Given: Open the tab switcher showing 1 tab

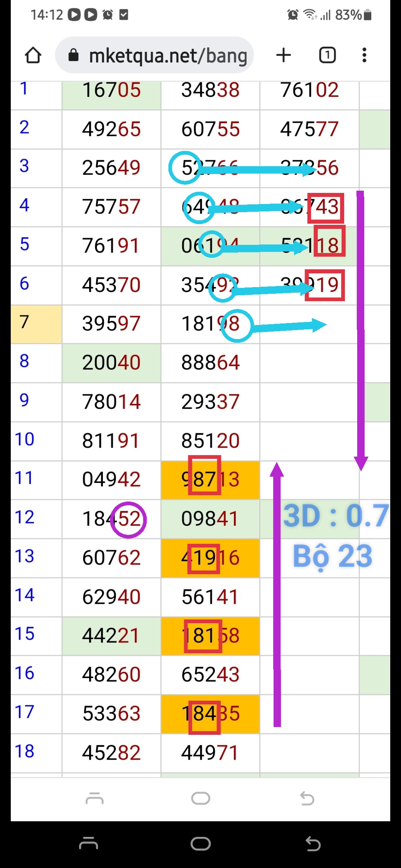Looking at the screenshot, I should 327,55.
